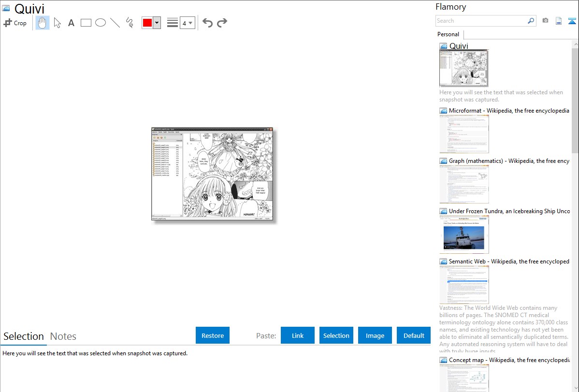Click the icon beside Concept map title
This screenshot has height=392, width=579.
click(x=444, y=360)
